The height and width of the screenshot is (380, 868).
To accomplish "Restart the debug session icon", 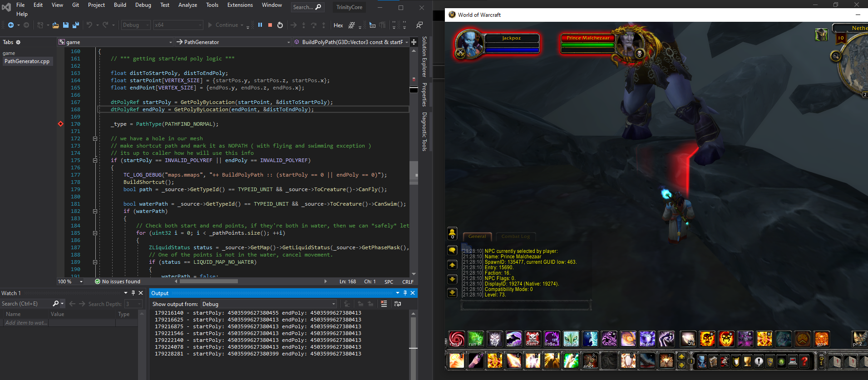I will pyautogui.click(x=280, y=25).
